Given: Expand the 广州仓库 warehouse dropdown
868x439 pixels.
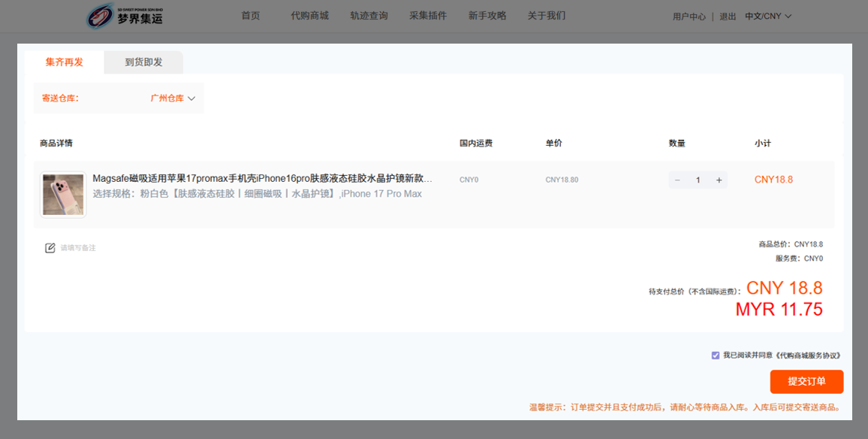Looking at the screenshot, I should click(173, 98).
